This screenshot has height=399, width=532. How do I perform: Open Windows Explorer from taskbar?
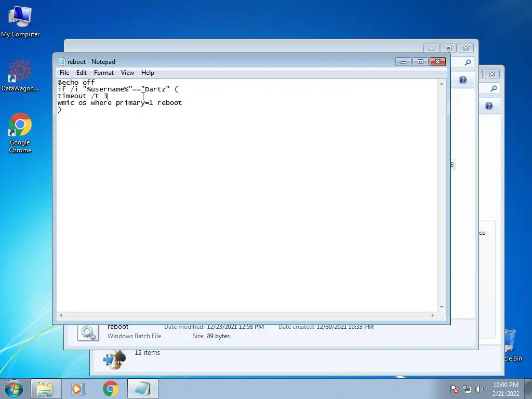click(x=45, y=389)
